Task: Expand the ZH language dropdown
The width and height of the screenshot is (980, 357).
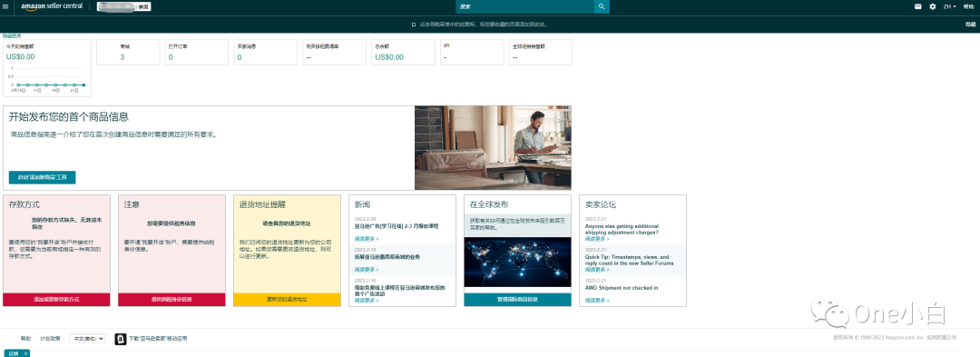Action: 949,6
